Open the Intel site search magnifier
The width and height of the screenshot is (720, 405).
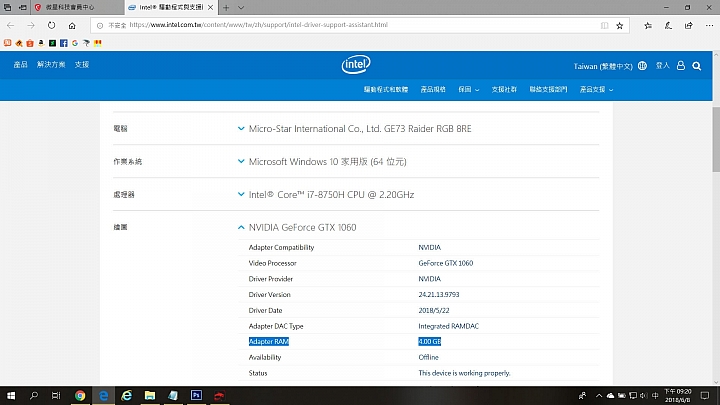click(697, 66)
